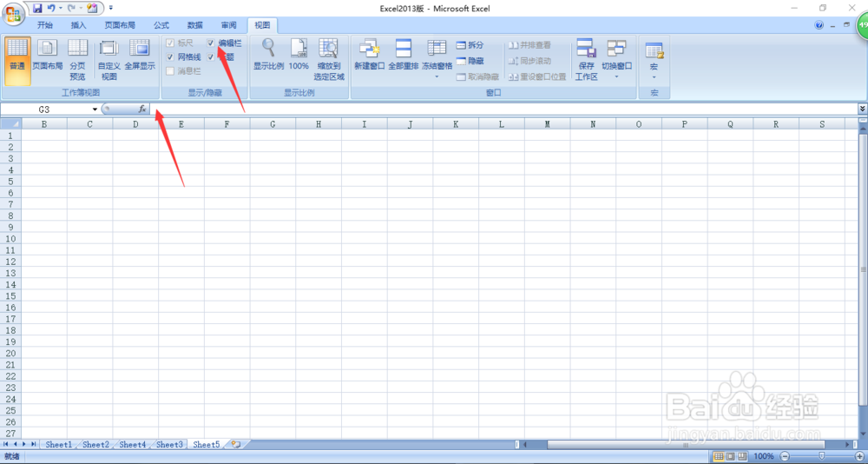Viewport: 868px width, 464px height.
Task: Expand the formula bar chevron
Action: click(863, 109)
